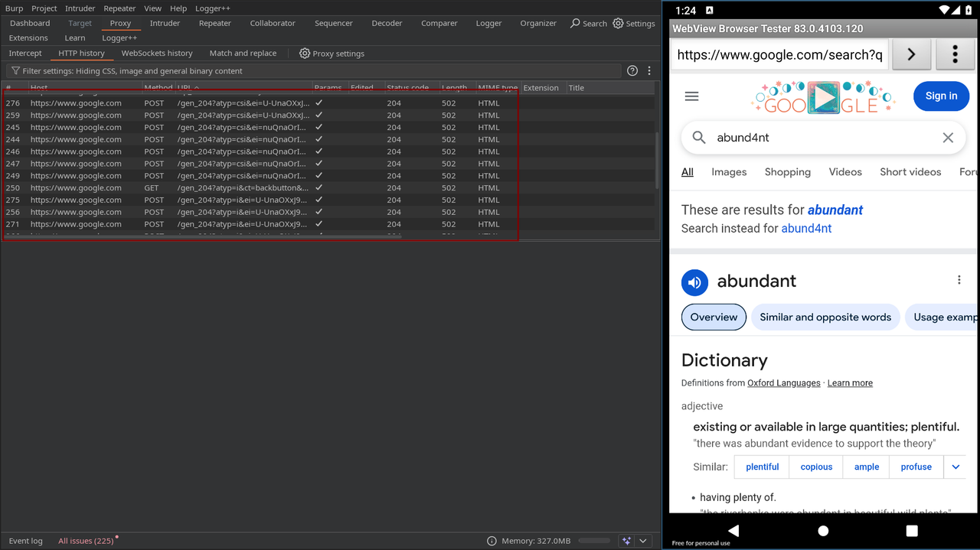Open help question-mark icon beside filter bar
The image size is (980, 550).
point(632,70)
